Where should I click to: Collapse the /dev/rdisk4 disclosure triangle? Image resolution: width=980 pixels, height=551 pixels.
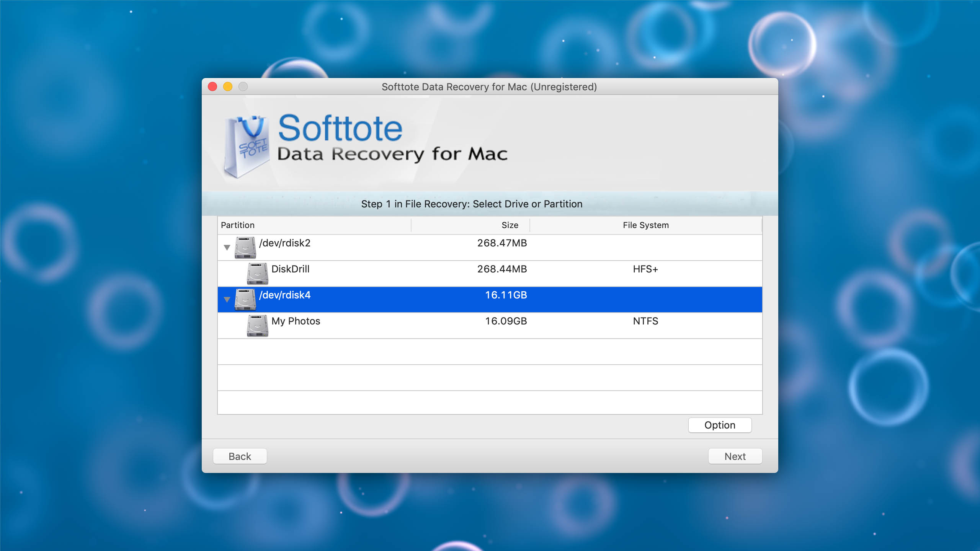click(227, 300)
